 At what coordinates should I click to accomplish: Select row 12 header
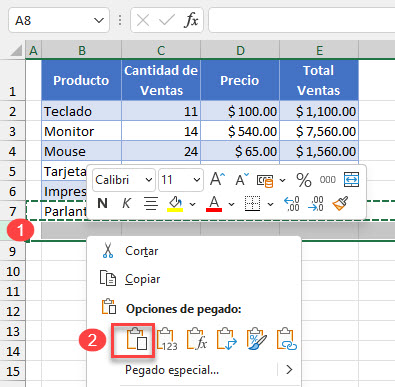(x=13, y=311)
